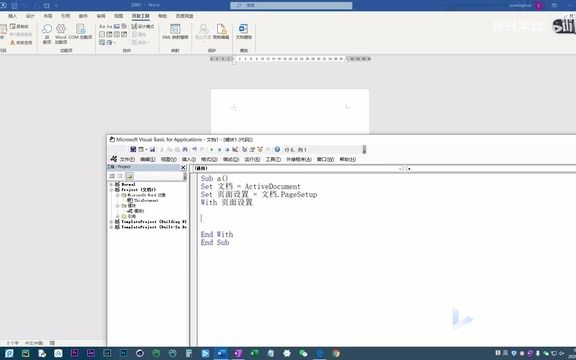Expand first TemplateProject tree node
Screen dimensions: 576x360
coord(111,222)
